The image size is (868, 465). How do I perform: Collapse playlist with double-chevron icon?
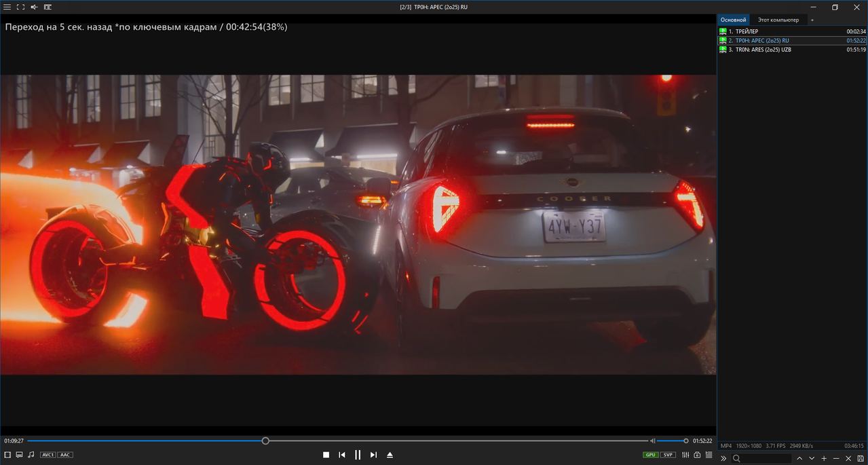tap(723, 459)
